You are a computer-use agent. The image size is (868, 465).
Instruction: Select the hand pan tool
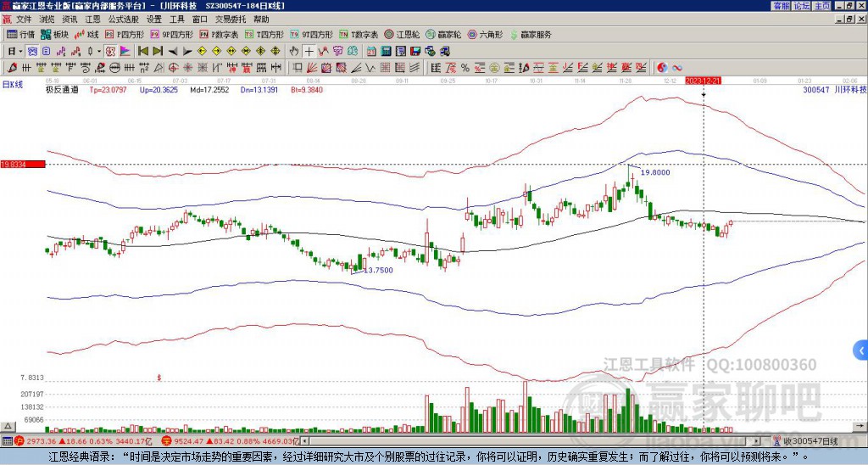[x=294, y=52]
